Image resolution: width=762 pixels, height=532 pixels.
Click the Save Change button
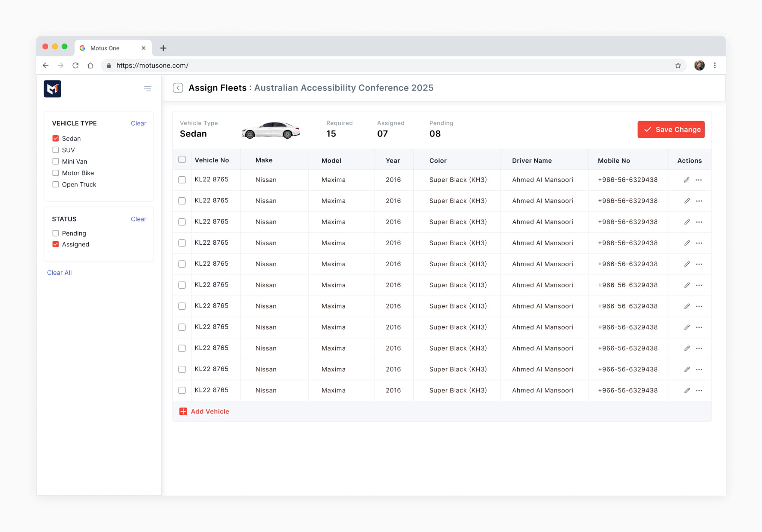pos(671,130)
